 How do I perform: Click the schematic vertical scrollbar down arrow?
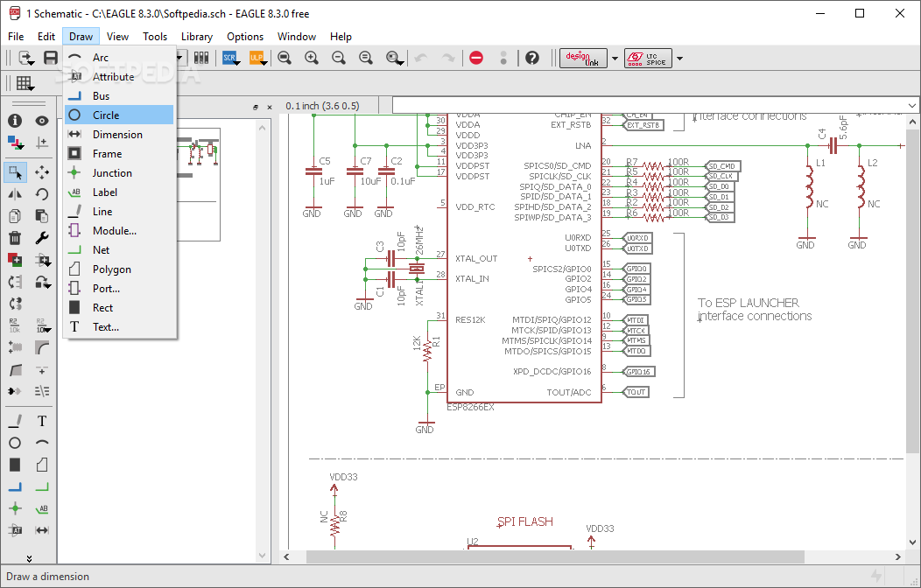tap(912, 542)
